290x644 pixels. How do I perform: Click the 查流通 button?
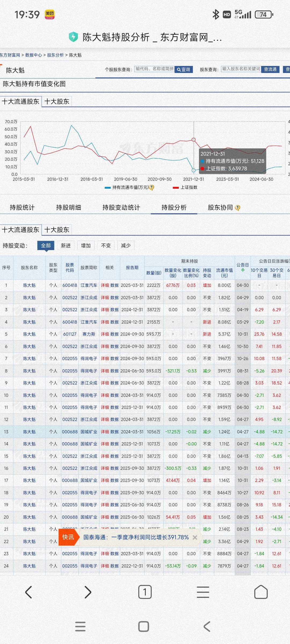coord(270,69)
